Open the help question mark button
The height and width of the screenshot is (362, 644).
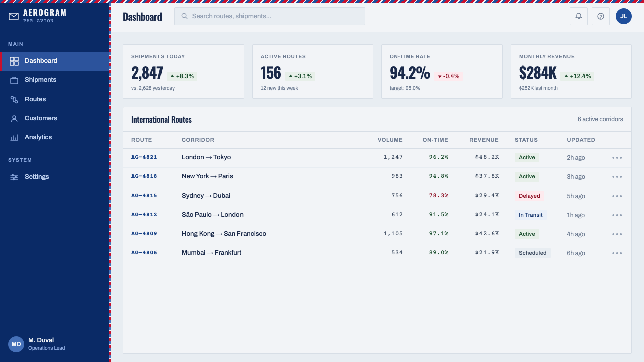(601, 16)
